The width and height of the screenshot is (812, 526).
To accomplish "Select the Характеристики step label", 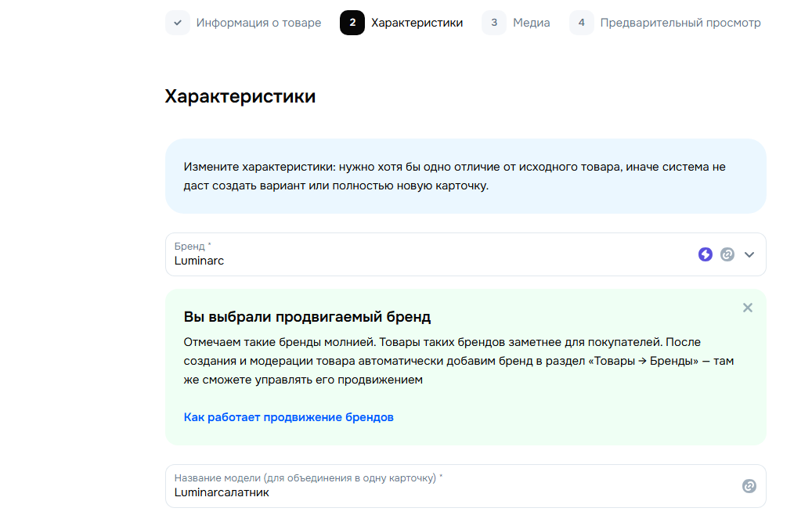I will tap(416, 23).
